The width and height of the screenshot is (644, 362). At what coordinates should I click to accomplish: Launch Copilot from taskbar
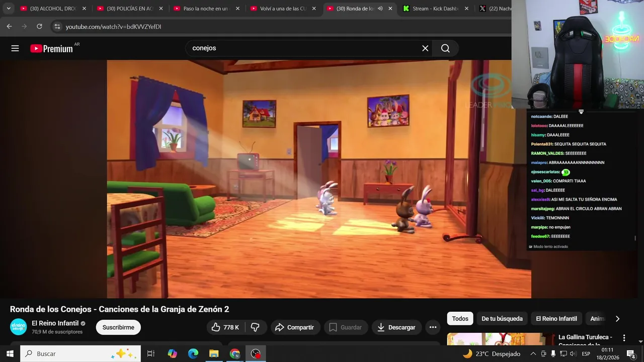click(173, 353)
